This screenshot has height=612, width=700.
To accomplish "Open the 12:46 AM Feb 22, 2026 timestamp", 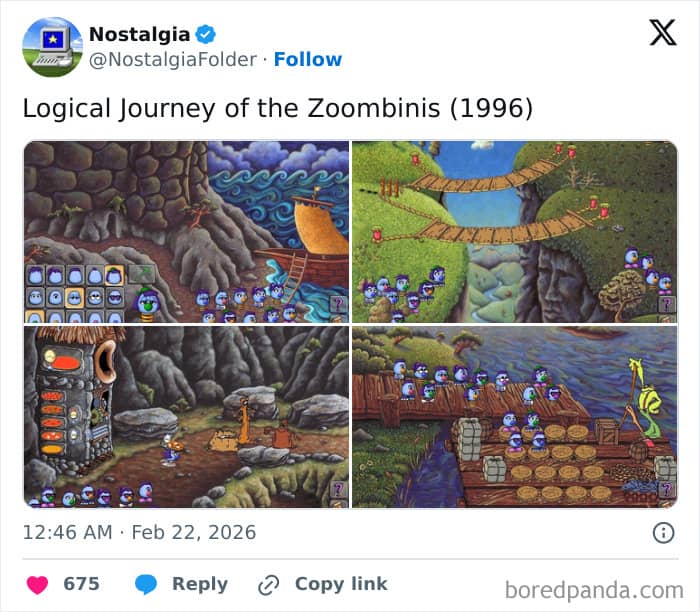I will point(139,532).
